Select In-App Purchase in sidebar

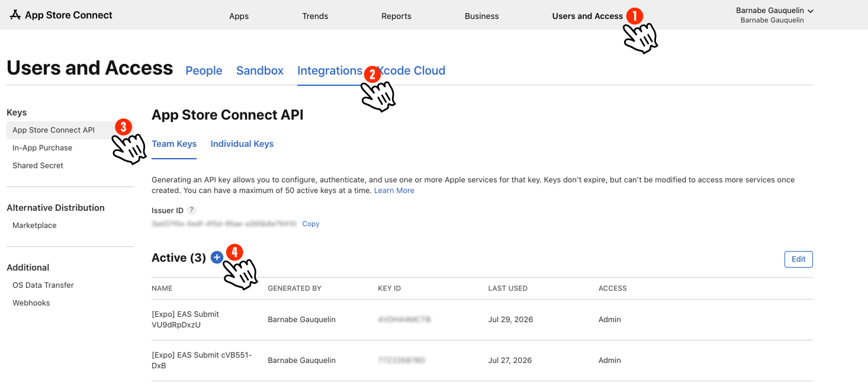pos(42,148)
